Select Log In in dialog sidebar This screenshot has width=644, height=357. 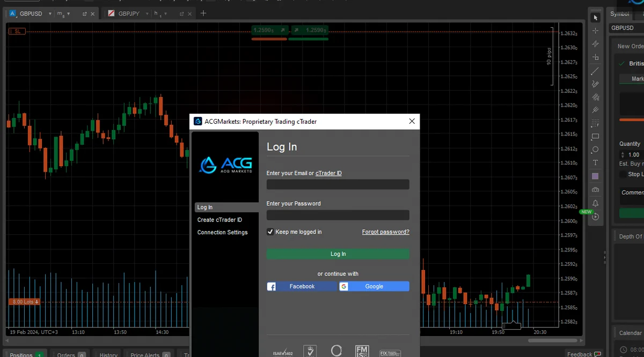click(226, 207)
